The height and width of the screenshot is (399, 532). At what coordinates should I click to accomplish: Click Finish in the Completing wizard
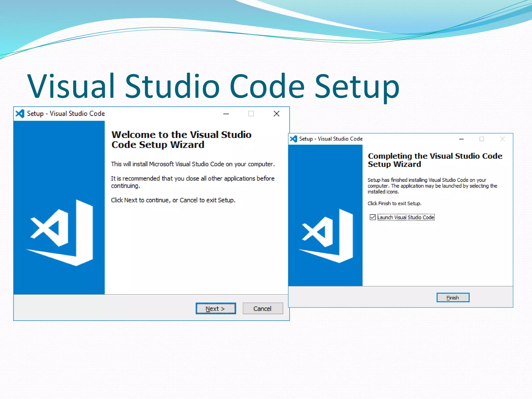[x=453, y=297]
